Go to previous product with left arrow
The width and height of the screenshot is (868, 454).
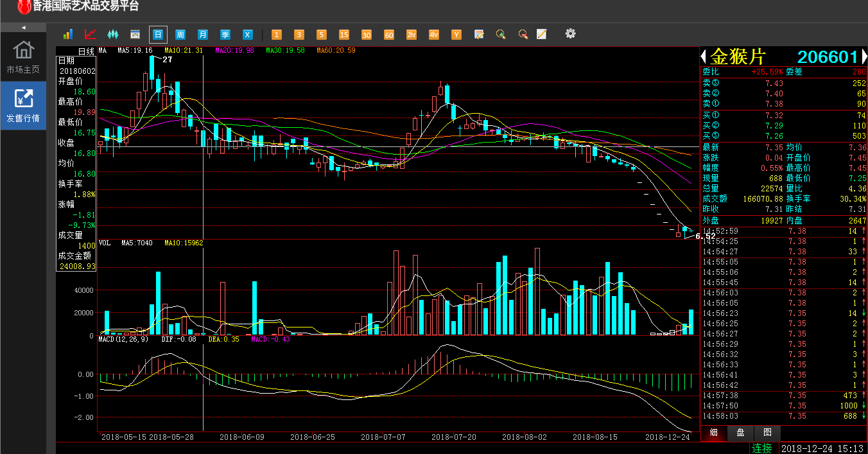[704, 57]
